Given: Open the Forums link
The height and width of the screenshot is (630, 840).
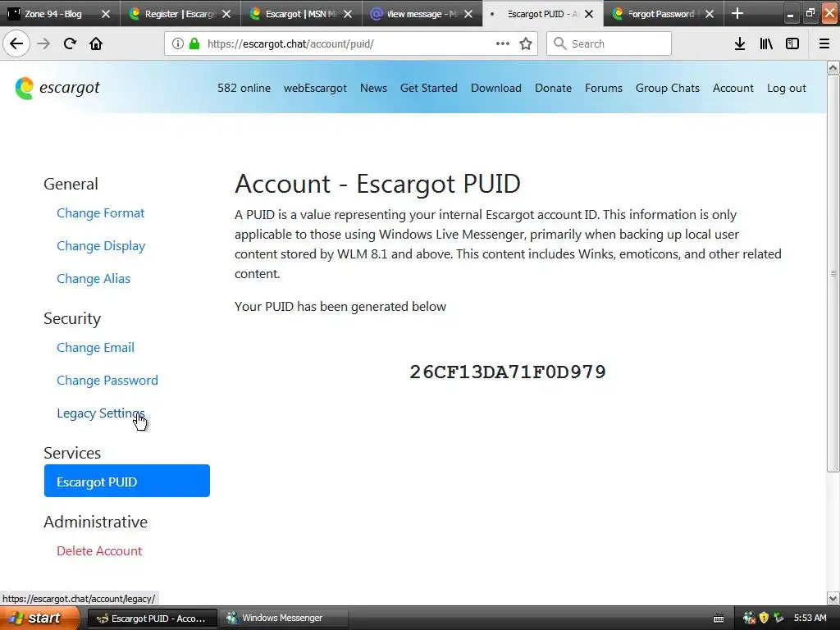Looking at the screenshot, I should [603, 88].
